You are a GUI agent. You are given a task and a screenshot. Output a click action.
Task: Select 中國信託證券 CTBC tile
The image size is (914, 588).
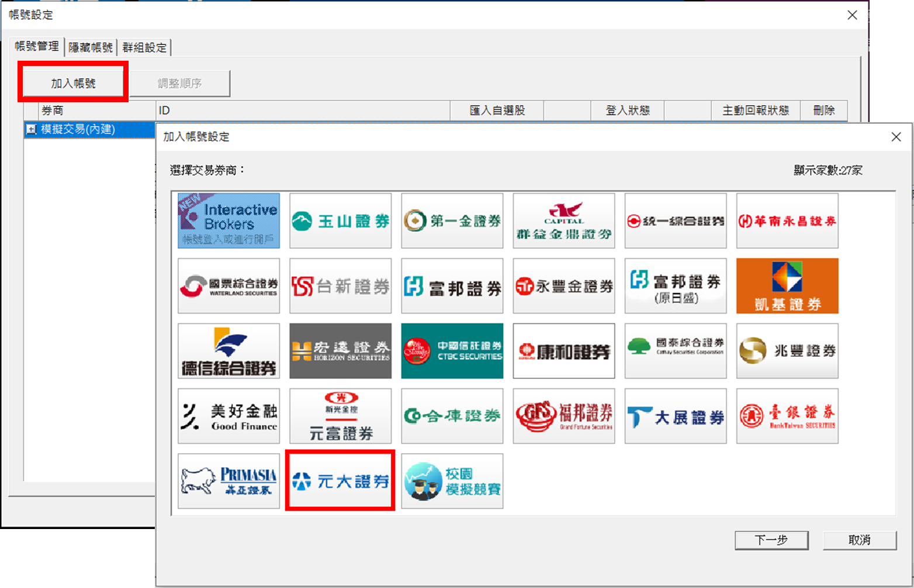coord(452,351)
